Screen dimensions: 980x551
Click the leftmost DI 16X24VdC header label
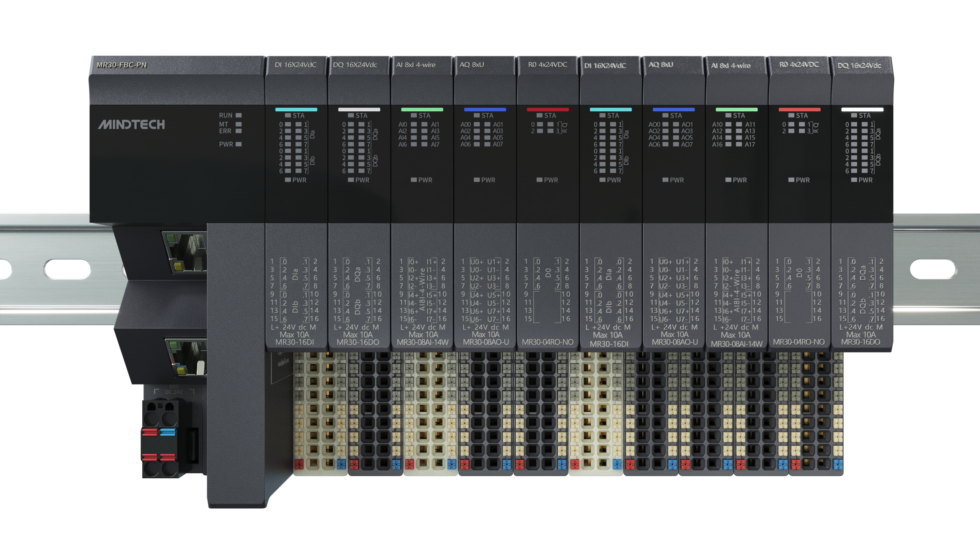(x=296, y=65)
